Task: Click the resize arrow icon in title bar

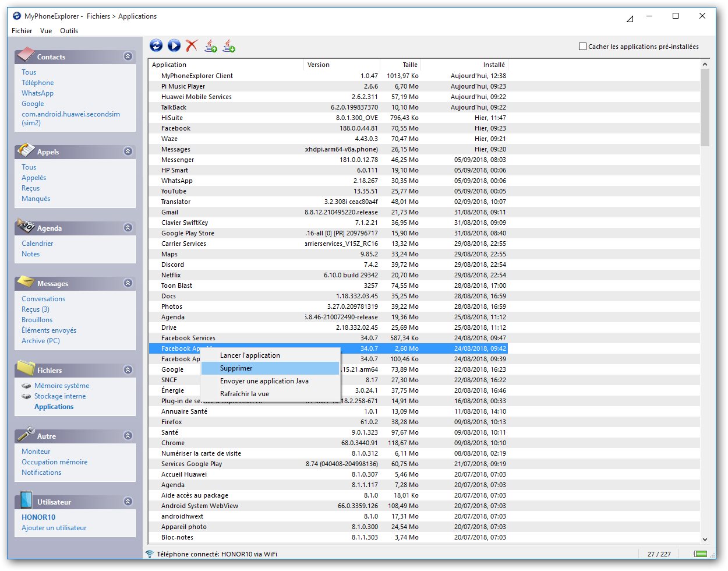Action: tap(630, 19)
